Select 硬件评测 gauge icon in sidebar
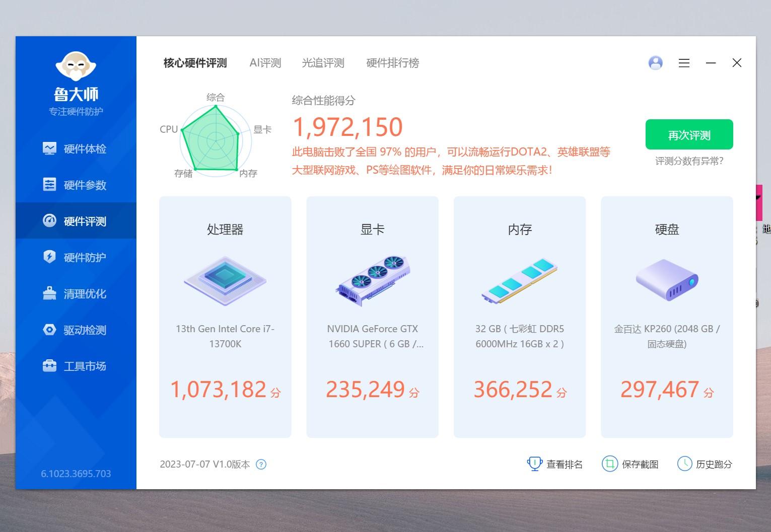Viewport: 771px width, 532px height. point(49,221)
